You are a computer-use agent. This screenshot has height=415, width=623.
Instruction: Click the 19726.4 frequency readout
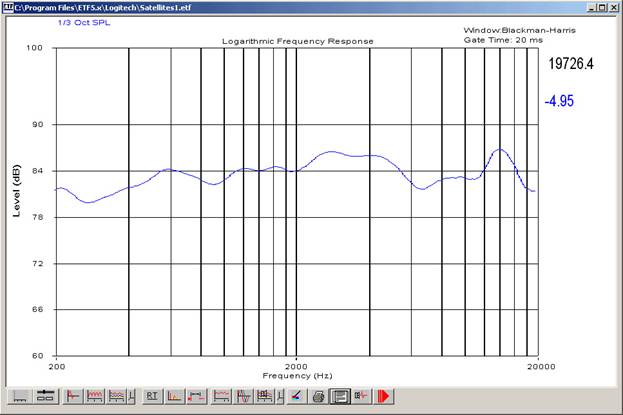coord(572,65)
